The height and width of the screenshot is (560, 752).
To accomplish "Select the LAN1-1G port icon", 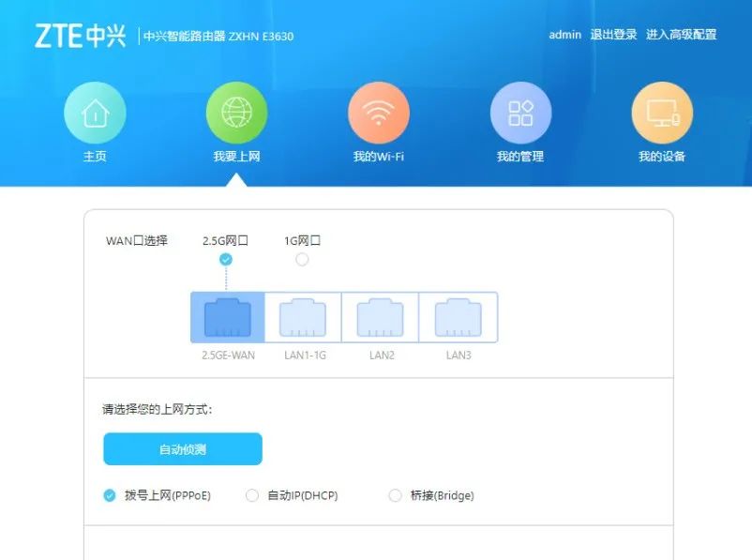I will click(302, 317).
